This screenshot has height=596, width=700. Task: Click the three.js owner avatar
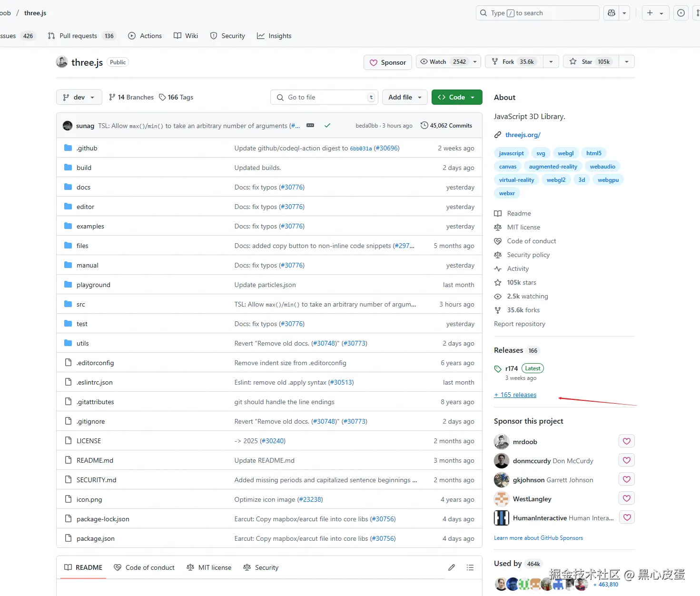point(62,62)
